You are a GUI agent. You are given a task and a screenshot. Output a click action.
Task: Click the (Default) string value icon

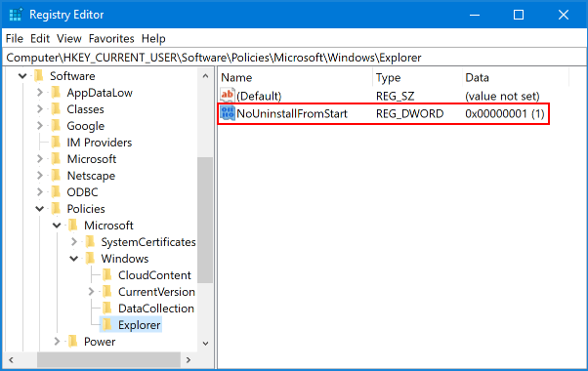click(228, 96)
